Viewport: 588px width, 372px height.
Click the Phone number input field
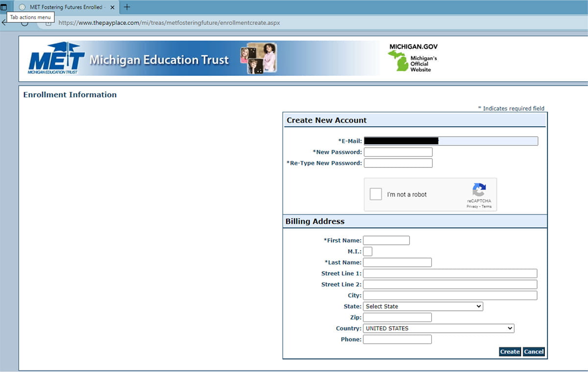(397, 339)
